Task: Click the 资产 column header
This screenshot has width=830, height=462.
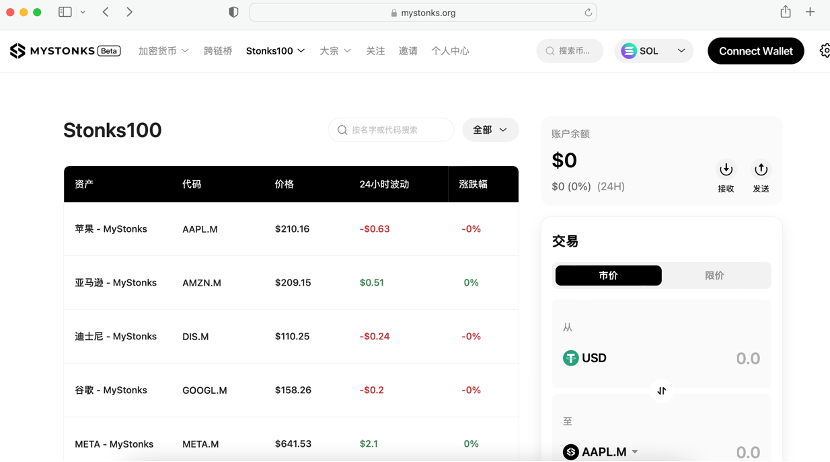Action: [x=84, y=184]
